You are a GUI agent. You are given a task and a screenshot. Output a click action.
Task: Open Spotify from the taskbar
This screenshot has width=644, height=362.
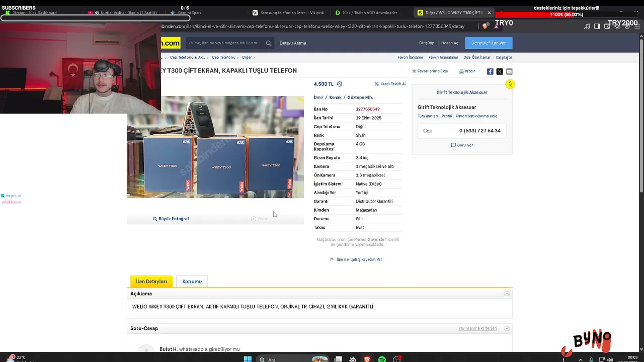click(382, 359)
